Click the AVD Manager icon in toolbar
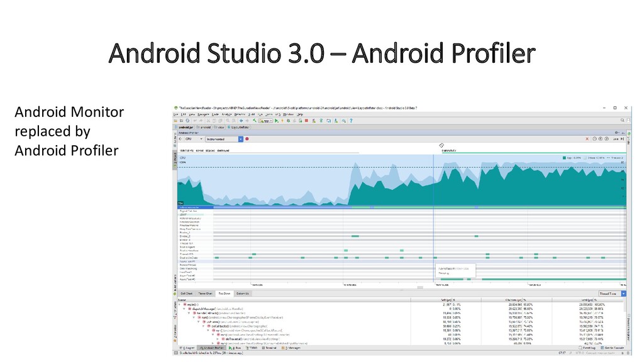 coord(314,121)
